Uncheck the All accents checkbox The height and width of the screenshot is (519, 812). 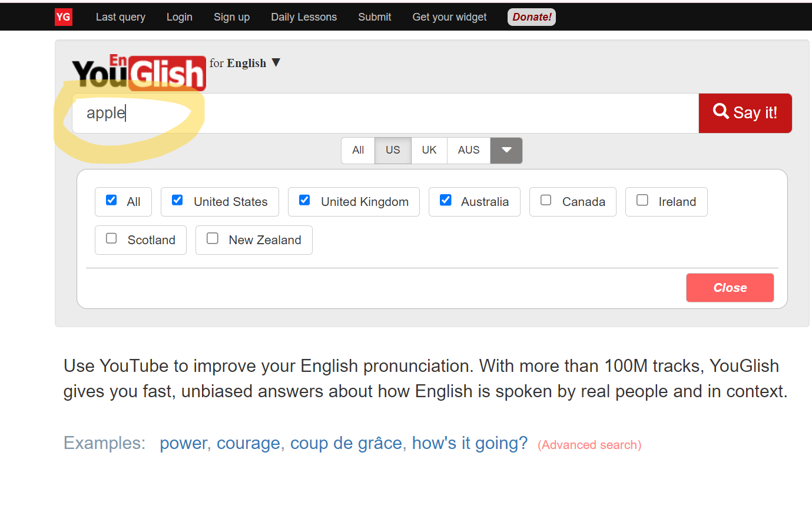click(111, 200)
